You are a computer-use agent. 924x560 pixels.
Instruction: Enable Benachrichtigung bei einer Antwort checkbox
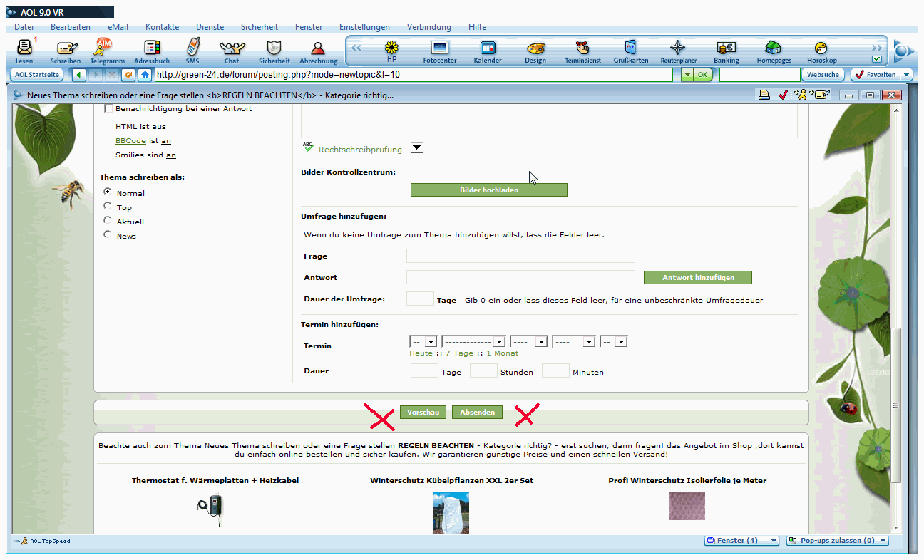108,109
